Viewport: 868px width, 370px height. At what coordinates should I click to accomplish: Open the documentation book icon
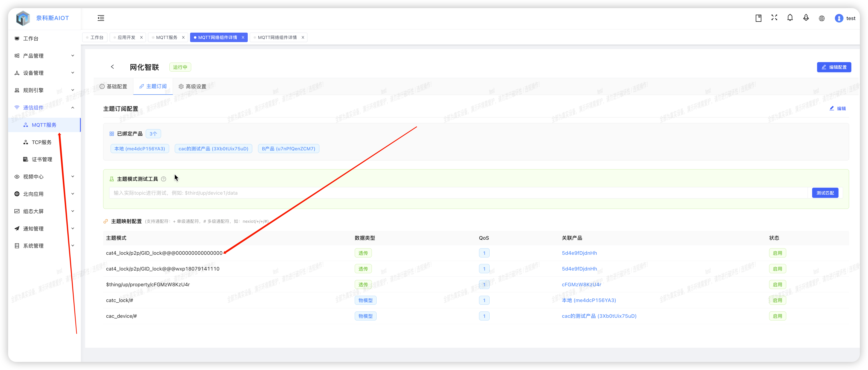click(758, 18)
